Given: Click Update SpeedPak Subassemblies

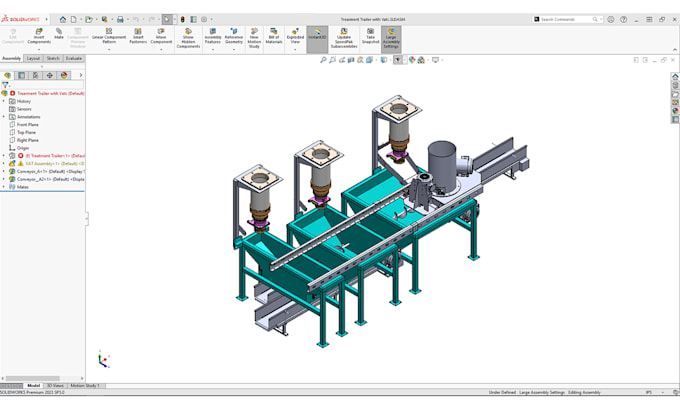Looking at the screenshot, I should pos(344,38).
